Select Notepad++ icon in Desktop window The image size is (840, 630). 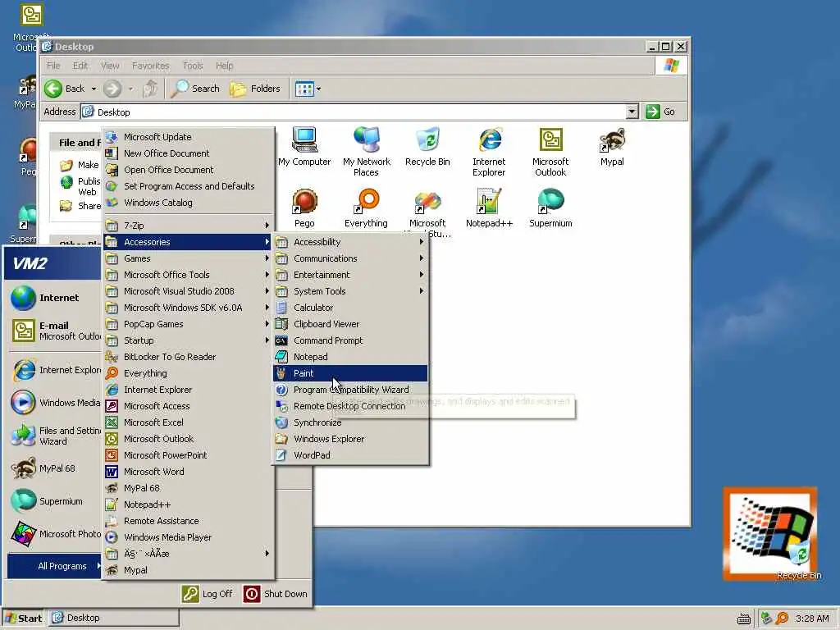pos(489,208)
